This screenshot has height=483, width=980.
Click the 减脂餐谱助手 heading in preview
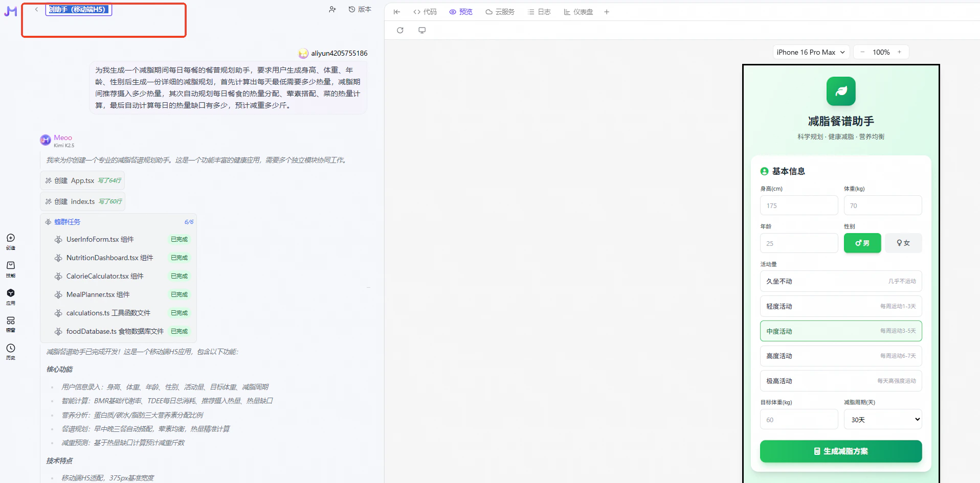point(841,121)
